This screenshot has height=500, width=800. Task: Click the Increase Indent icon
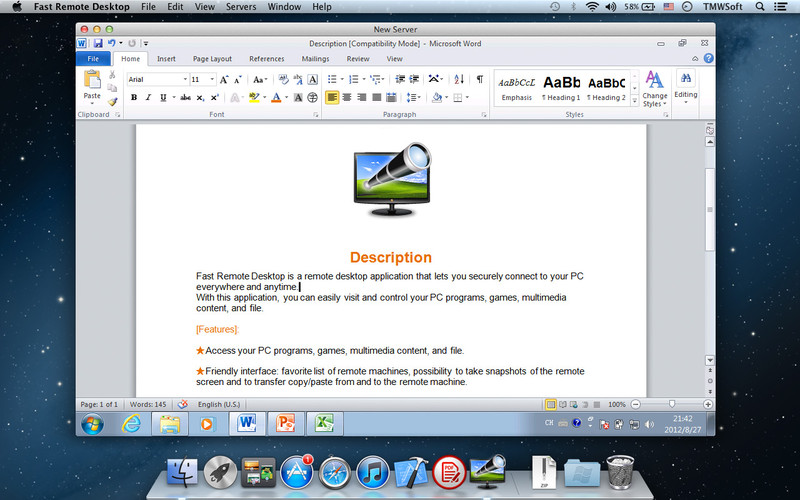tap(414, 79)
